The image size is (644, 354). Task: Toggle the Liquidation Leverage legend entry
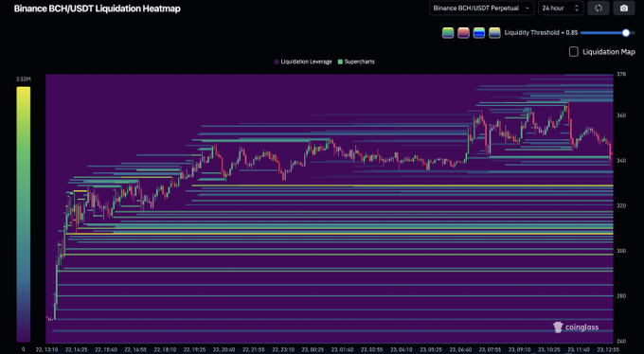coord(303,62)
